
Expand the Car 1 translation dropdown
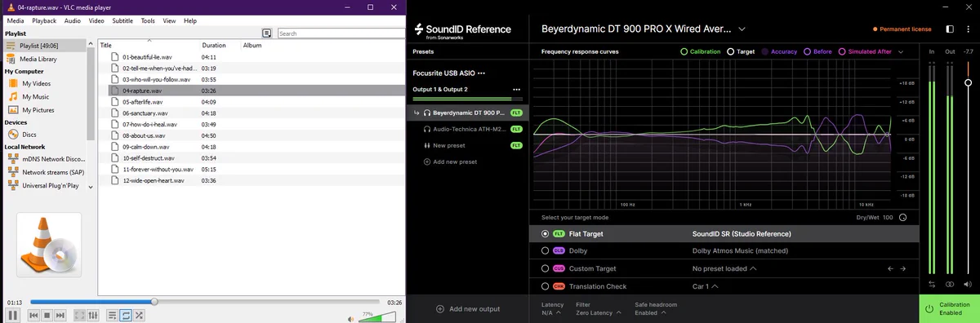coord(706,286)
